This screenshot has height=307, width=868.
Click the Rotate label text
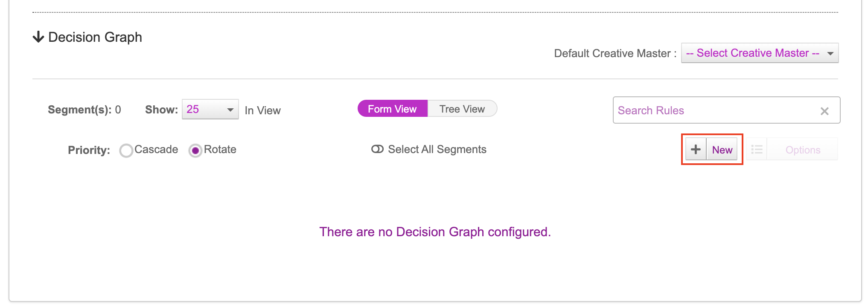[220, 150]
